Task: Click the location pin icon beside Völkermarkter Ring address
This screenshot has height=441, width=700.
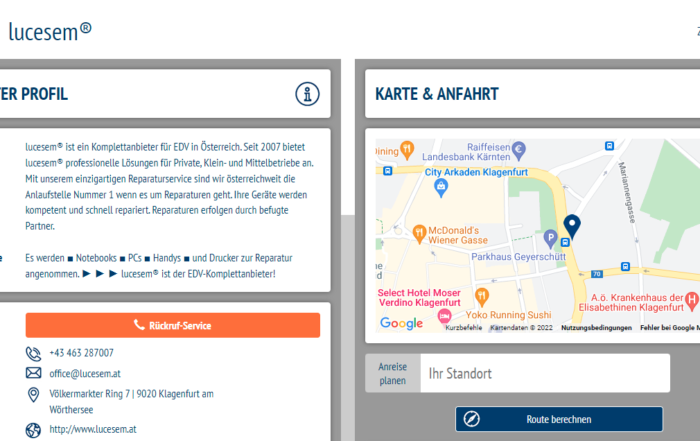Action: coord(33,395)
